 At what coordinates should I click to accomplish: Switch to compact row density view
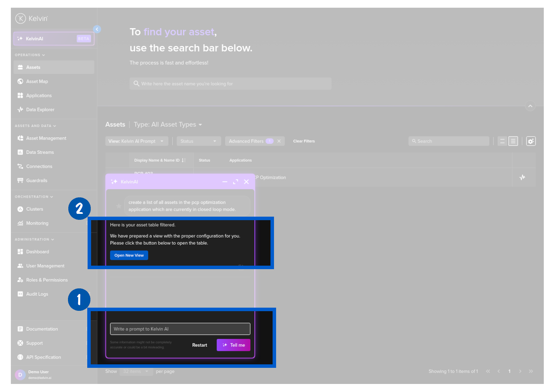coord(502,141)
